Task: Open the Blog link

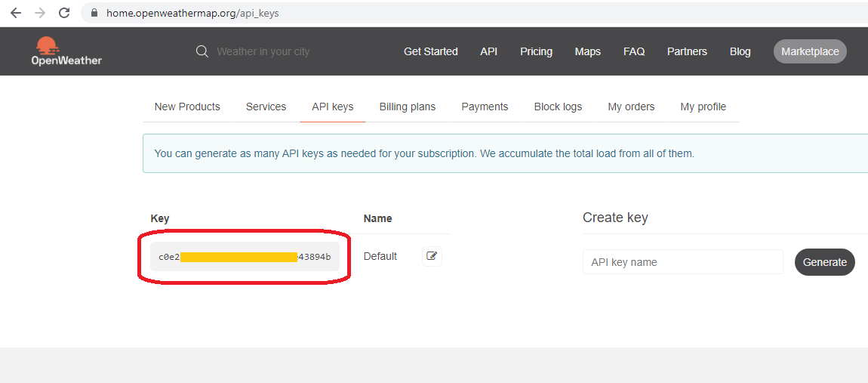Action: pos(740,51)
